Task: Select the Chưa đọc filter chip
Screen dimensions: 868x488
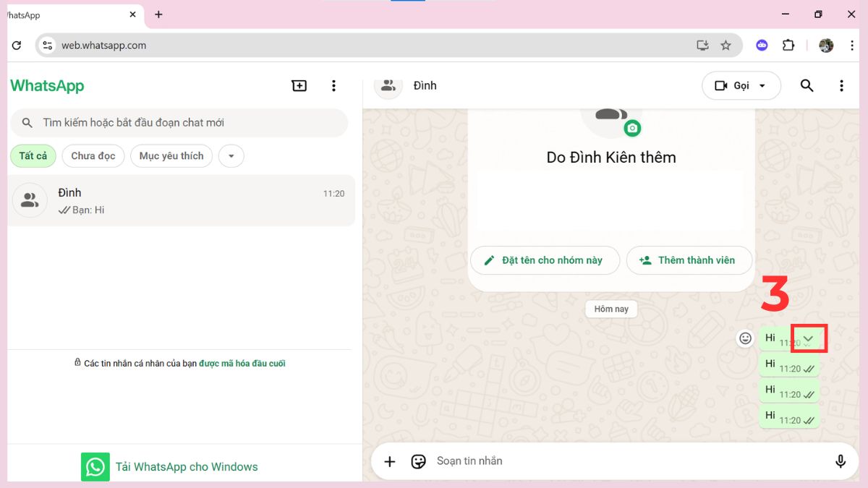Action: (x=93, y=155)
